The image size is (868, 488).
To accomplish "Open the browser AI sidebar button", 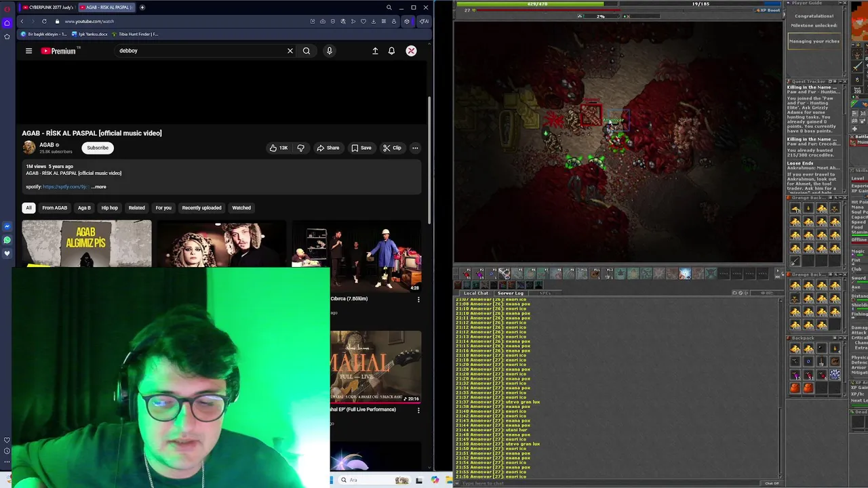I will [x=424, y=21].
